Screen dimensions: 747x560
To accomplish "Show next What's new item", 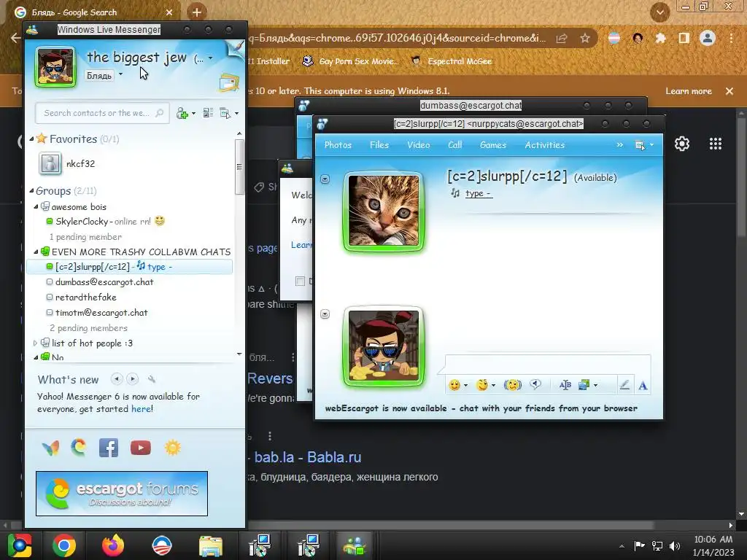I will (x=133, y=379).
